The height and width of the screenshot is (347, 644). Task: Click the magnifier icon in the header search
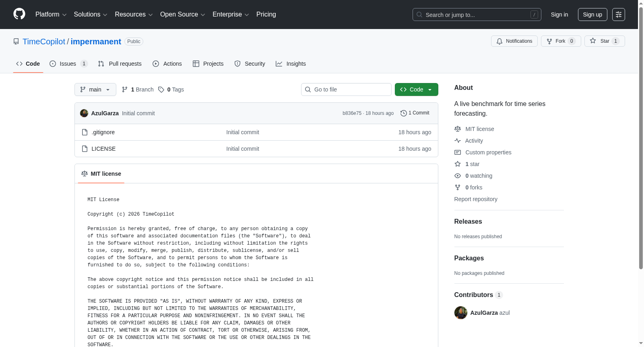[419, 15]
